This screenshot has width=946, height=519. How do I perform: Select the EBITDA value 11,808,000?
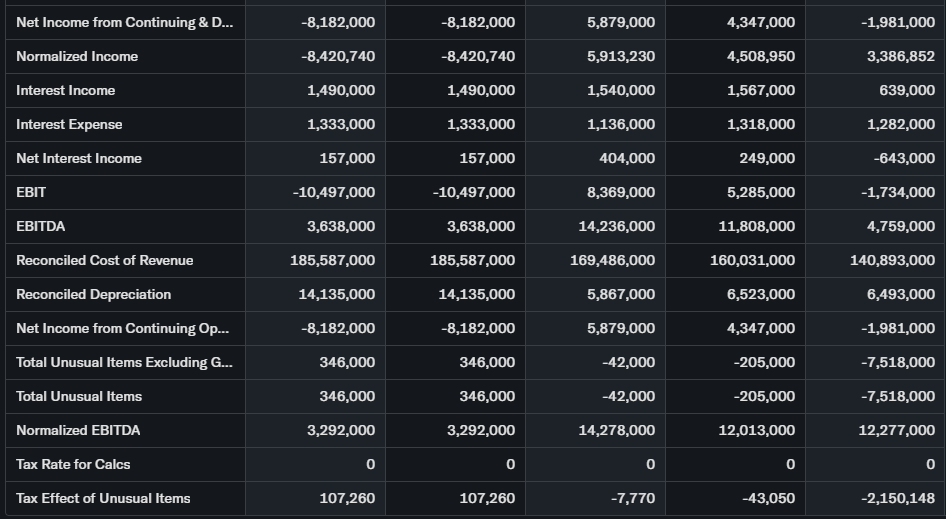(757, 227)
